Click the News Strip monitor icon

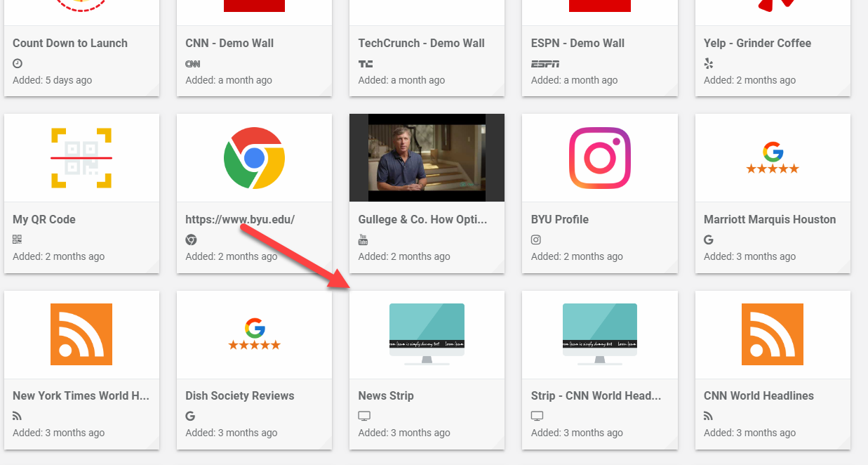click(427, 334)
